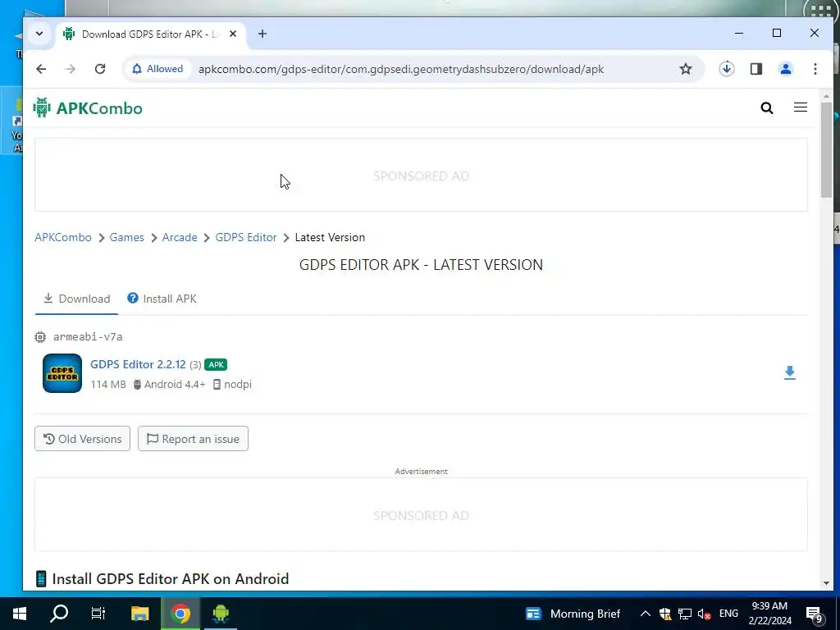The image size is (840, 630).
Task: Click the Android 4.4+ requirement text
Action: coord(175,385)
